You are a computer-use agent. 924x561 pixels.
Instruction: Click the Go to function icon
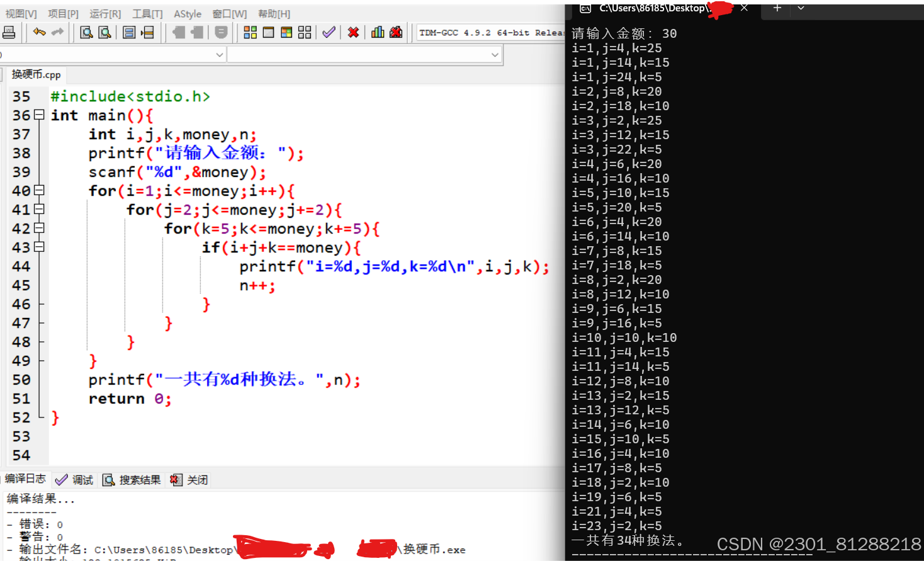[x=129, y=32]
